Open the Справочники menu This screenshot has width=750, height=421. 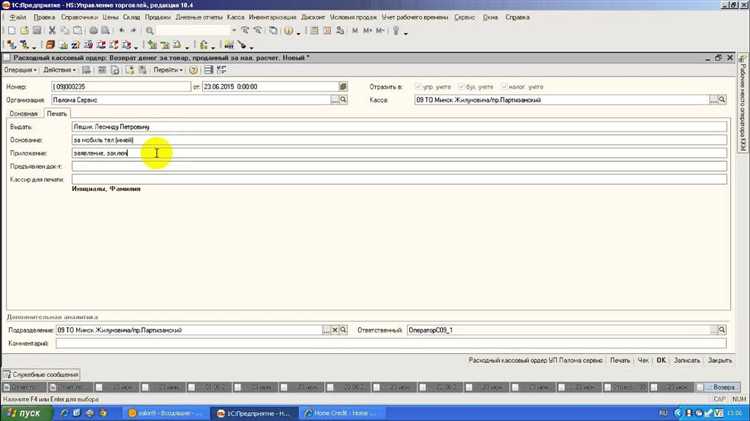79,17
